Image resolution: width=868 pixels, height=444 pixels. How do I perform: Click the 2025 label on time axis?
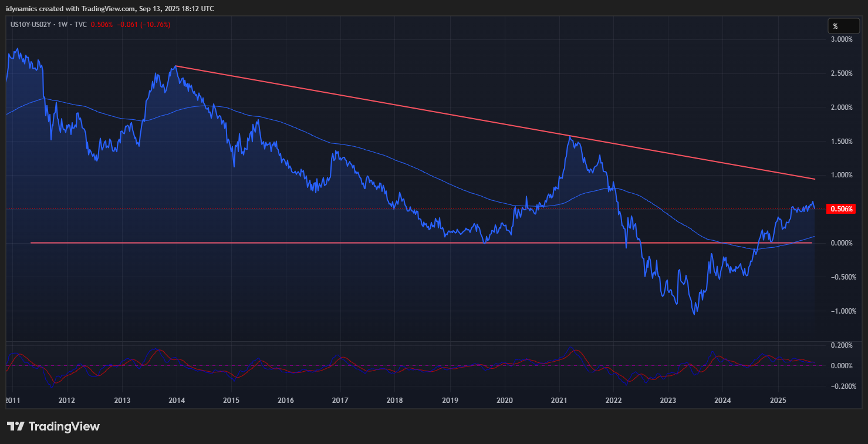click(x=778, y=401)
